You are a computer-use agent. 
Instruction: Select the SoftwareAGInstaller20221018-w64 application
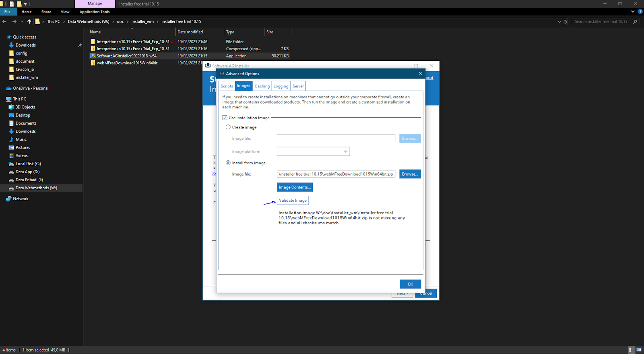(189, 56)
